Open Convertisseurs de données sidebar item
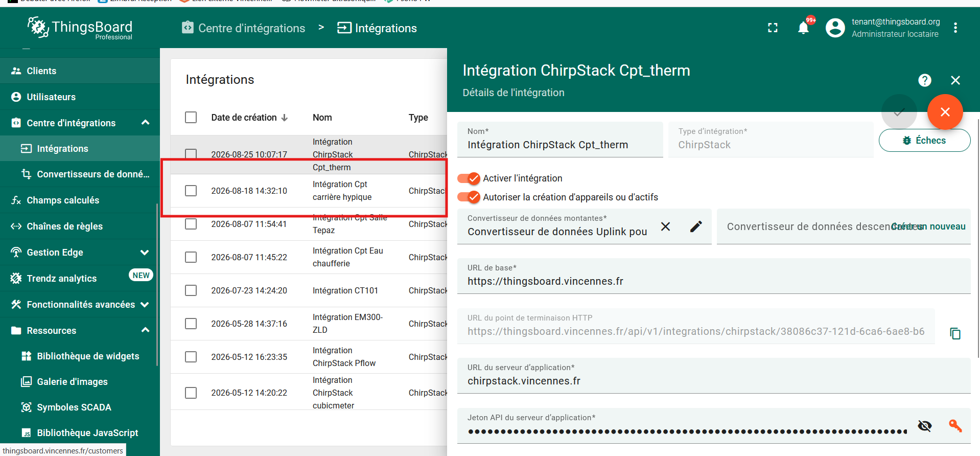This screenshot has width=980, height=456. (80, 174)
